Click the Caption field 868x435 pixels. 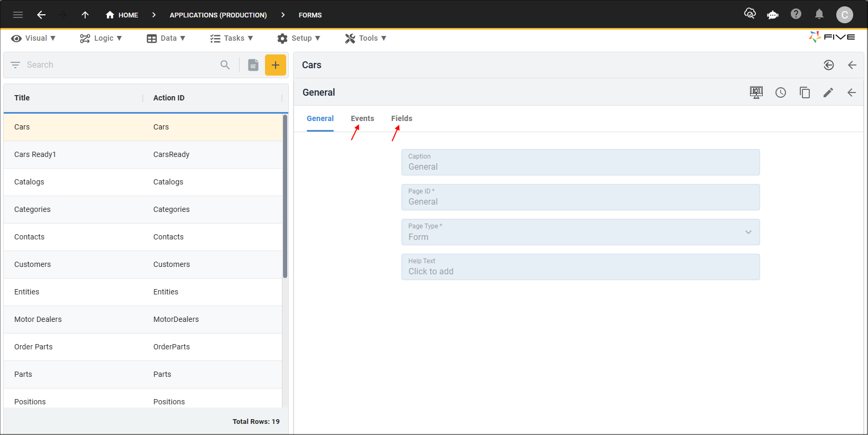pos(581,162)
